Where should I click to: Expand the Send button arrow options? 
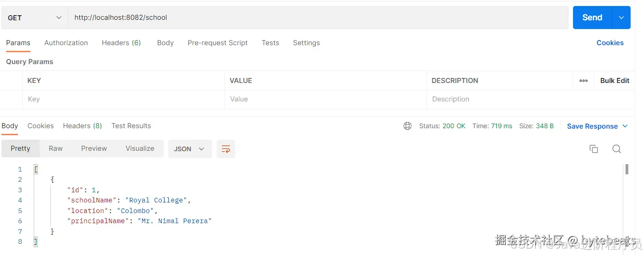(x=621, y=18)
